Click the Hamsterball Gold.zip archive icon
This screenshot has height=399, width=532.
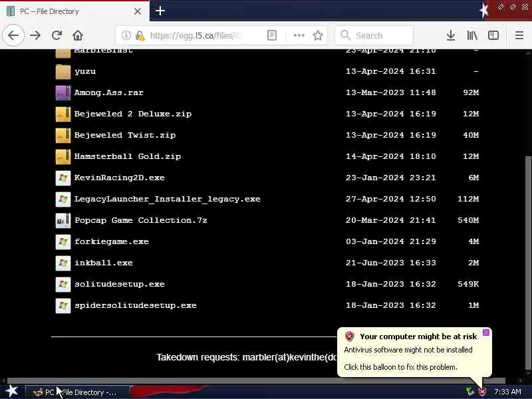click(x=63, y=156)
